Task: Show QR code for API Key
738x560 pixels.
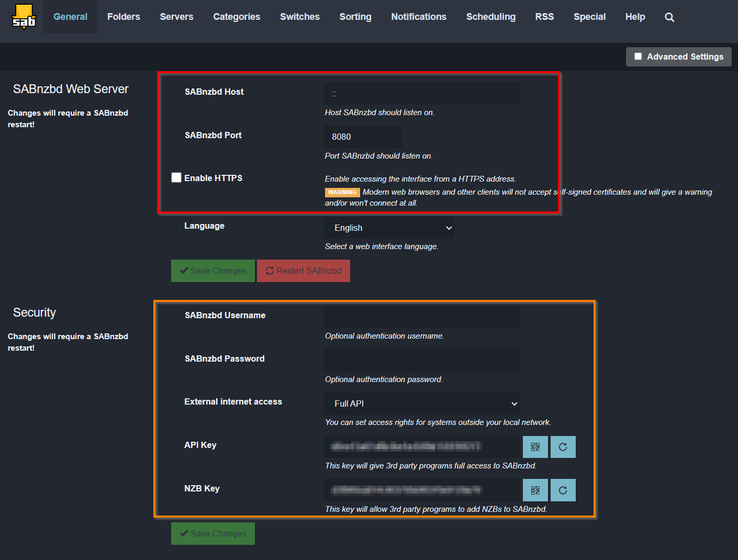Action: (x=535, y=447)
